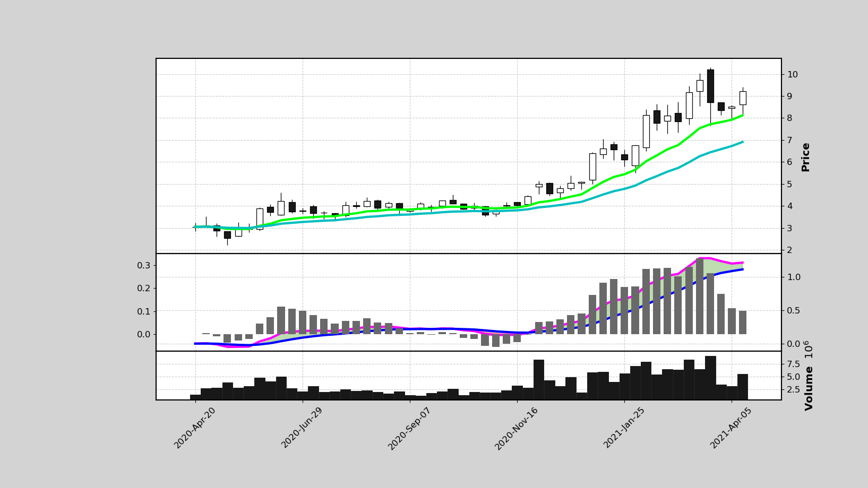Click the volume tick value 5.0
Viewport: 868px width, 488px height.
pyautogui.click(x=794, y=377)
